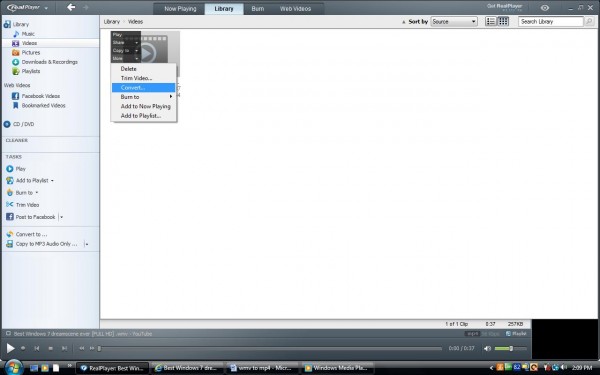Viewport: 600px width, 375px height.
Task: Choose Add to Now Playing menu item
Action: [143, 106]
